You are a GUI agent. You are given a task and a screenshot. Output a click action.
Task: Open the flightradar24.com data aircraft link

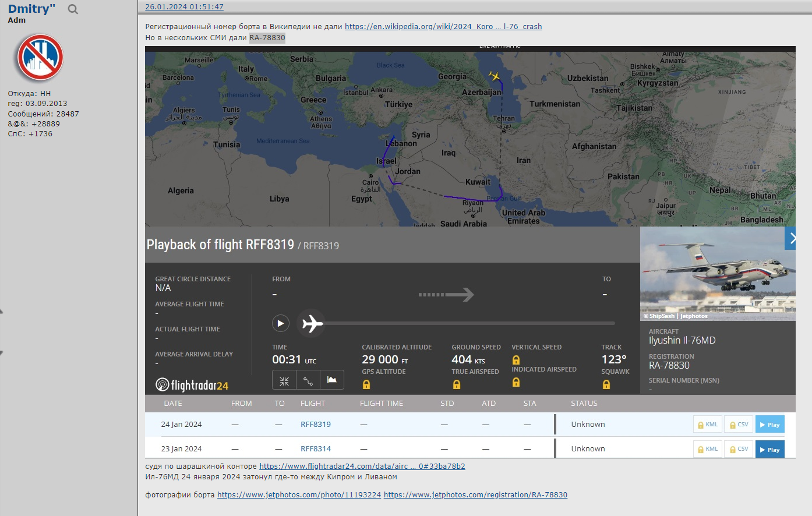(x=362, y=466)
